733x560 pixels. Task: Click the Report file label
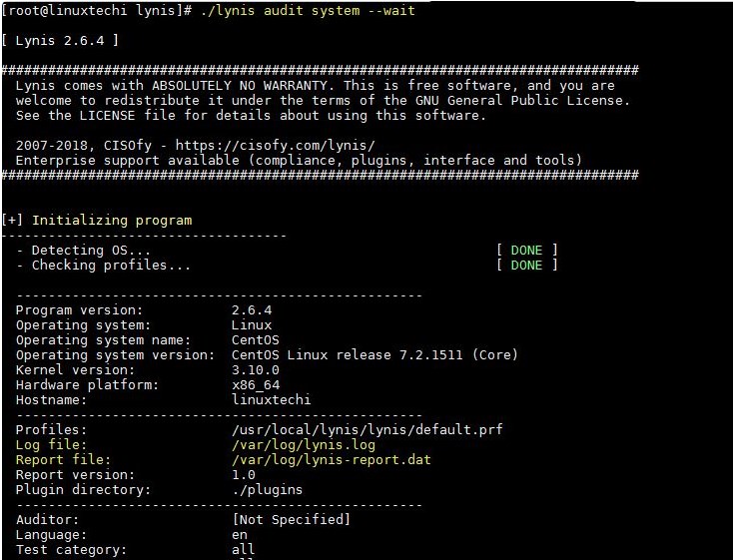(x=58, y=459)
